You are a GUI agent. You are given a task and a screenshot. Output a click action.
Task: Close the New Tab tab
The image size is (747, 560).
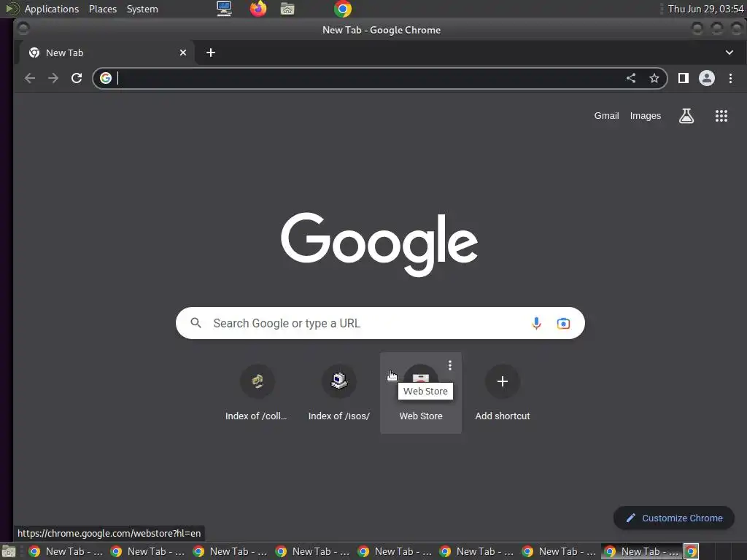pyautogui.click(x=183, y=52)
